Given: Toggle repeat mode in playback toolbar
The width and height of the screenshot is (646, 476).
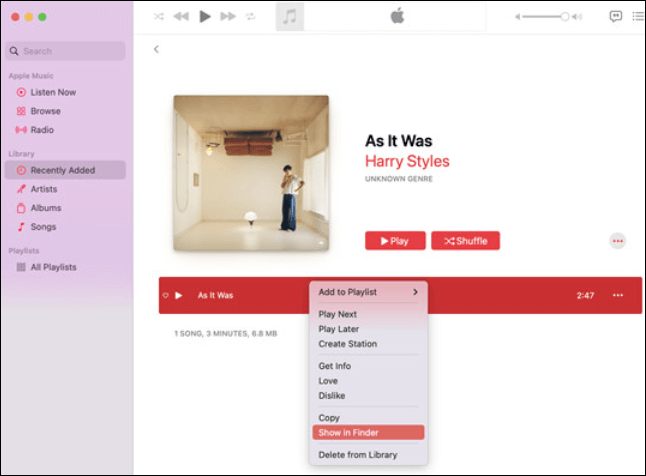Looking at the screenshot, I should click(250, 16).
